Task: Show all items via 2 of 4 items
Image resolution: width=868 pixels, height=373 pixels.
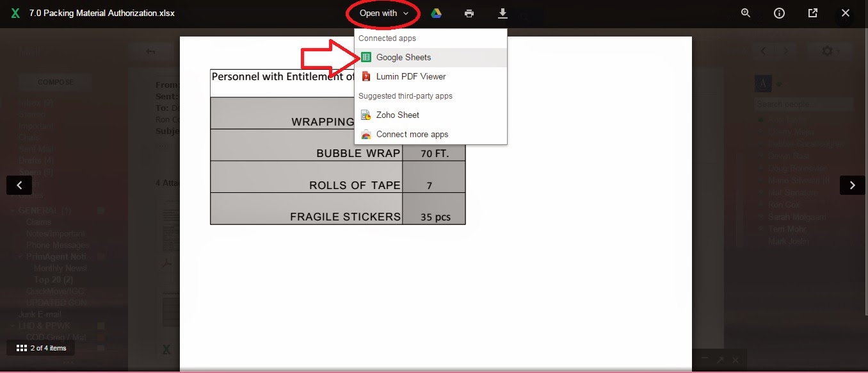Action: coord(41,348)
